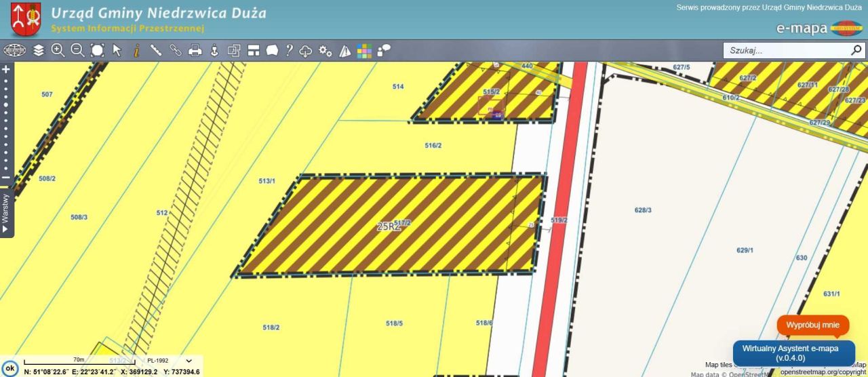The image size is (868, 377).
Task: Click the triangular prism icon in toolbar
Action: click(345, 50)
